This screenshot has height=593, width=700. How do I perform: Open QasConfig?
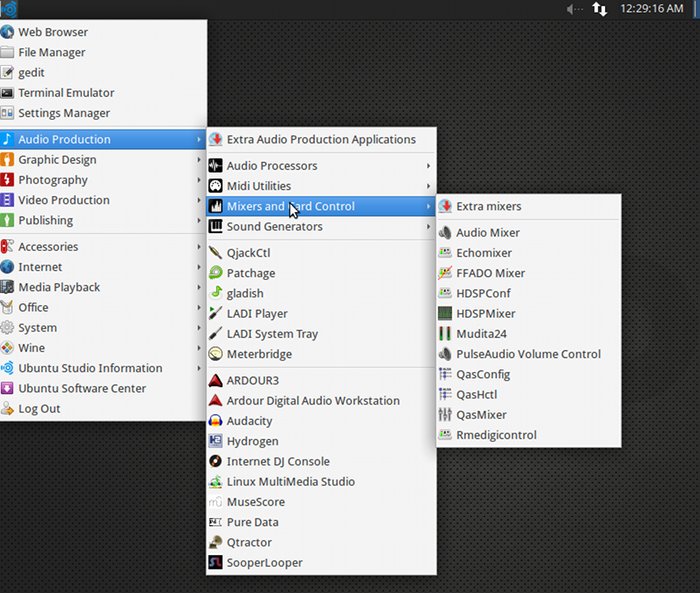(529, 374)
